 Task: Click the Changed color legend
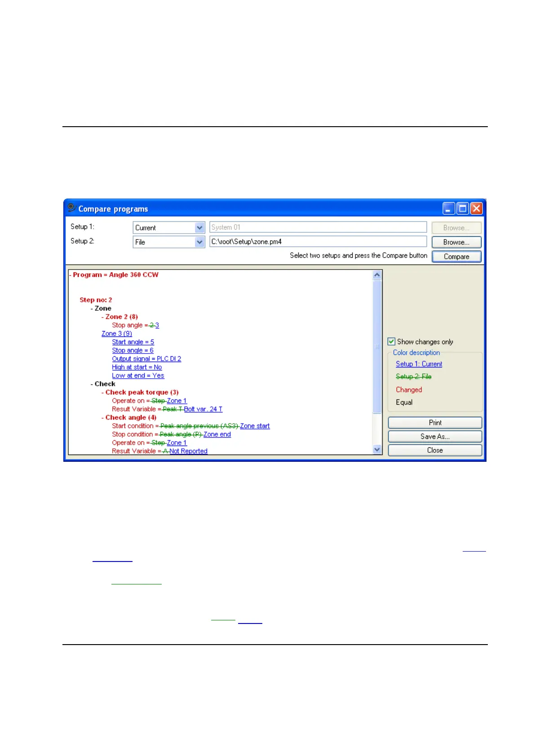tap(409, 389)
